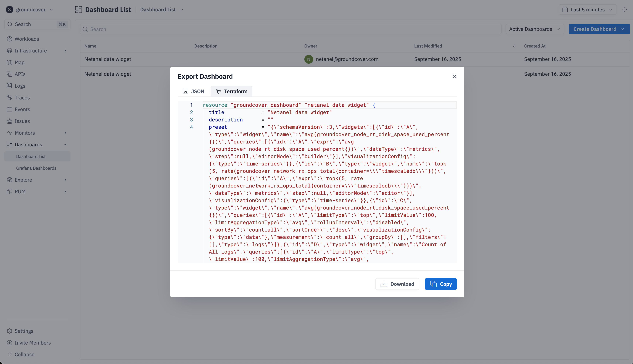
Task: Click the refresh icon at top right
Action: point(625,10)
